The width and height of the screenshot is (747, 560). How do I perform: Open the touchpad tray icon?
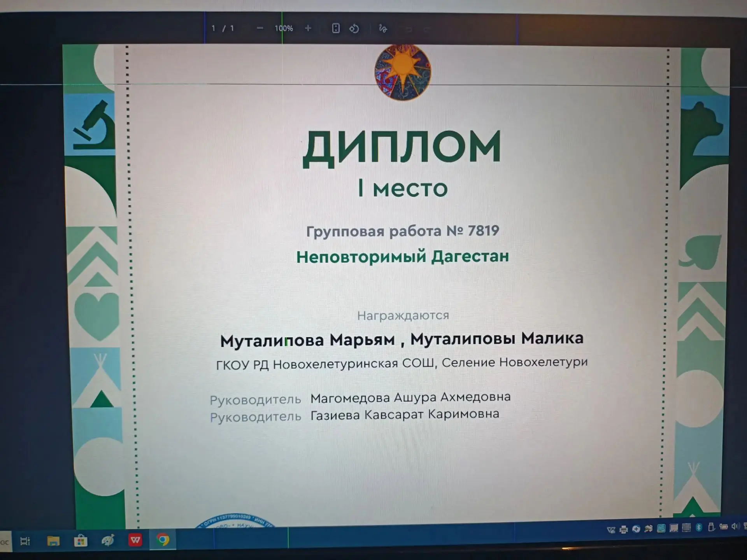point(674,528)
